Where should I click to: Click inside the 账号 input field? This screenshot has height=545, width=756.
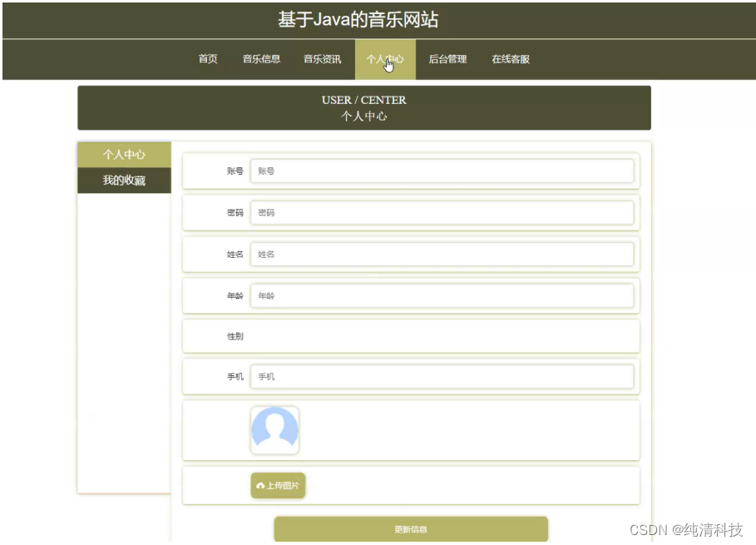(x=443, y=171)
